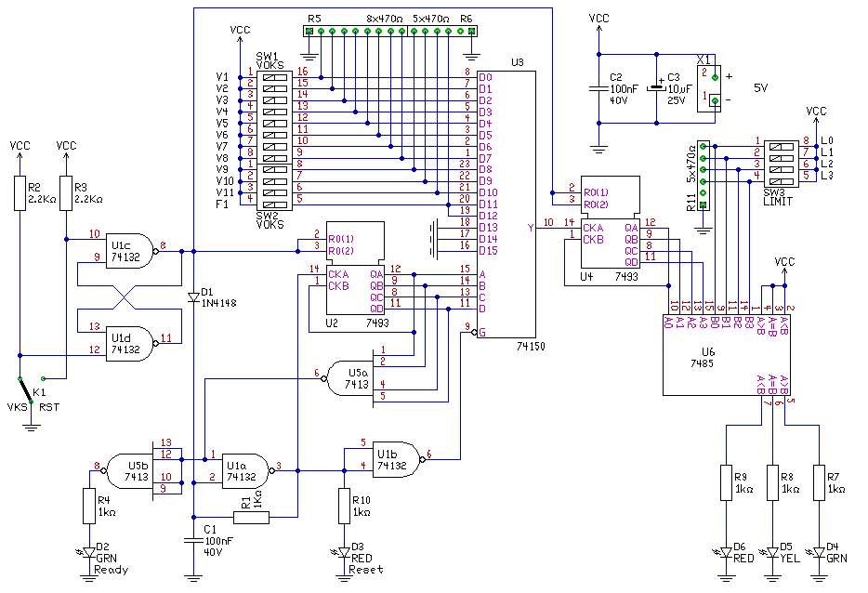Click the U5b 7413 gate symbol
The height and width of the screenshot is (593, 868).
coord(128,471)
